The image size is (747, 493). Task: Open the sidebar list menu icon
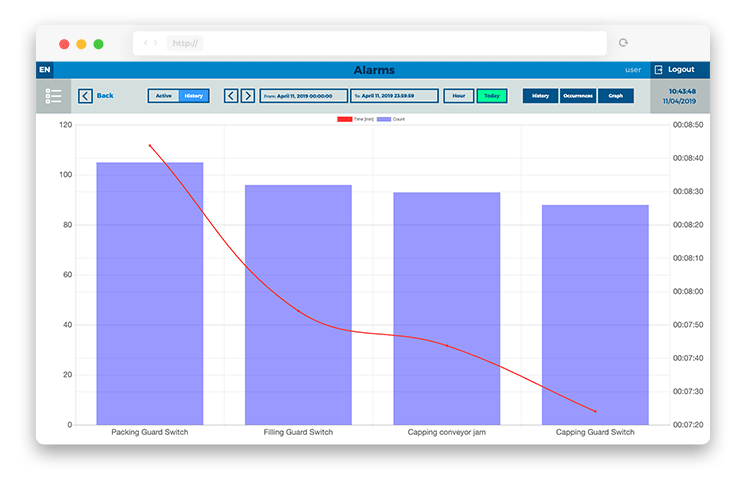pyautogui.click(x=54, y=96)
